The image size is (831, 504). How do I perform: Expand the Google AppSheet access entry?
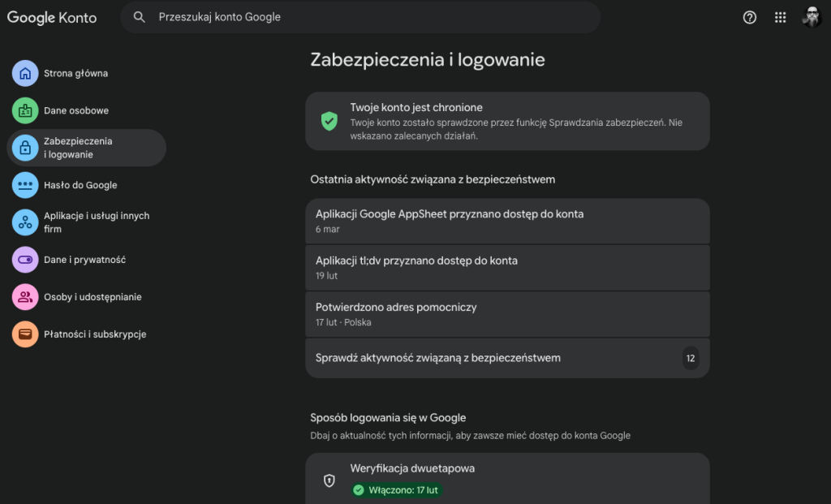pos(507,221)
